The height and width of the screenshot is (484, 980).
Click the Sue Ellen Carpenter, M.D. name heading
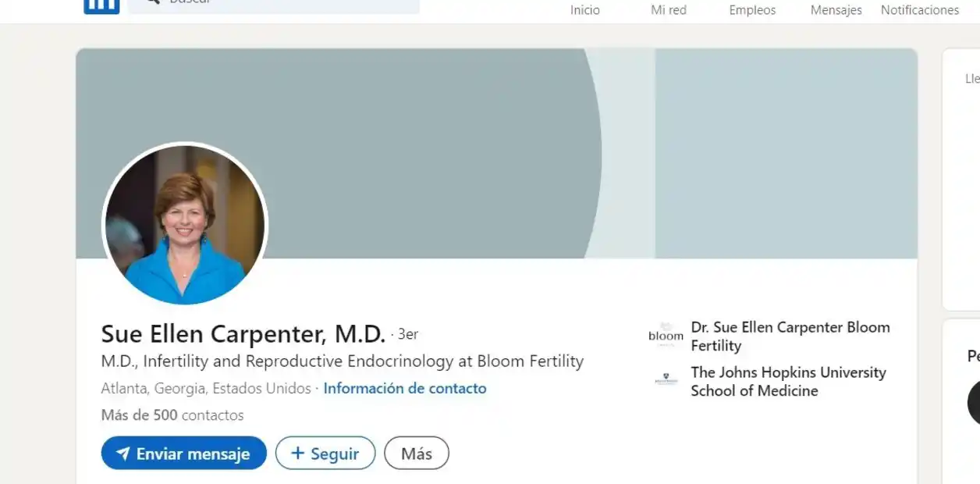(x=243, y=334)
